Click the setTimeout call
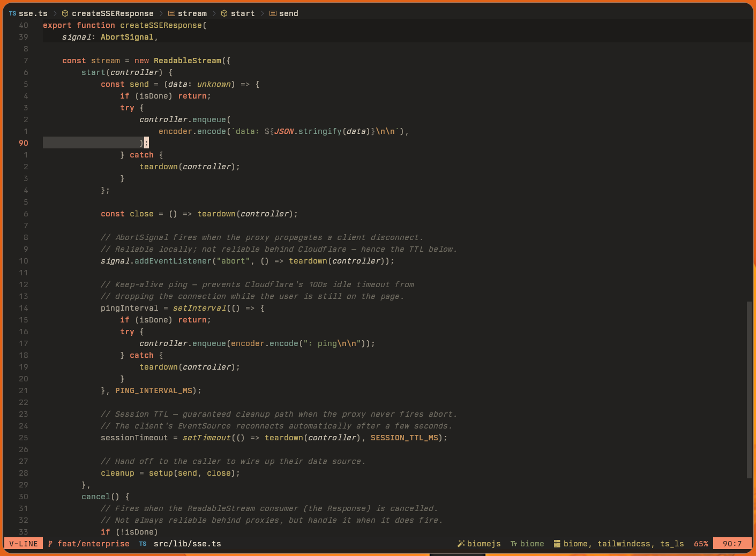 click(x=206, y=438)
